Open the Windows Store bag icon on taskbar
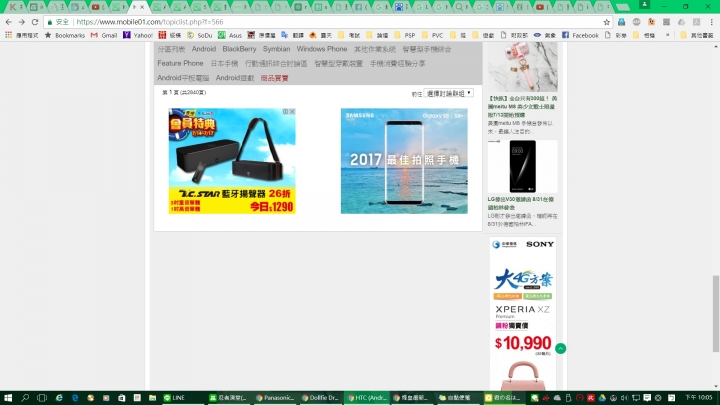Screen dimensions: 720x405 coord(122,398)
